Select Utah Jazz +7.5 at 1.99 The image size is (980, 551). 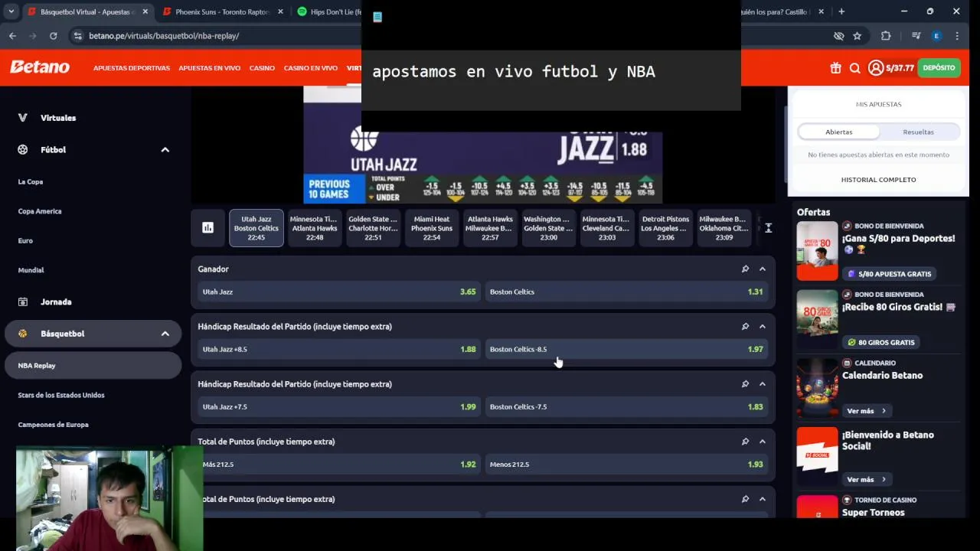[338, 406]
